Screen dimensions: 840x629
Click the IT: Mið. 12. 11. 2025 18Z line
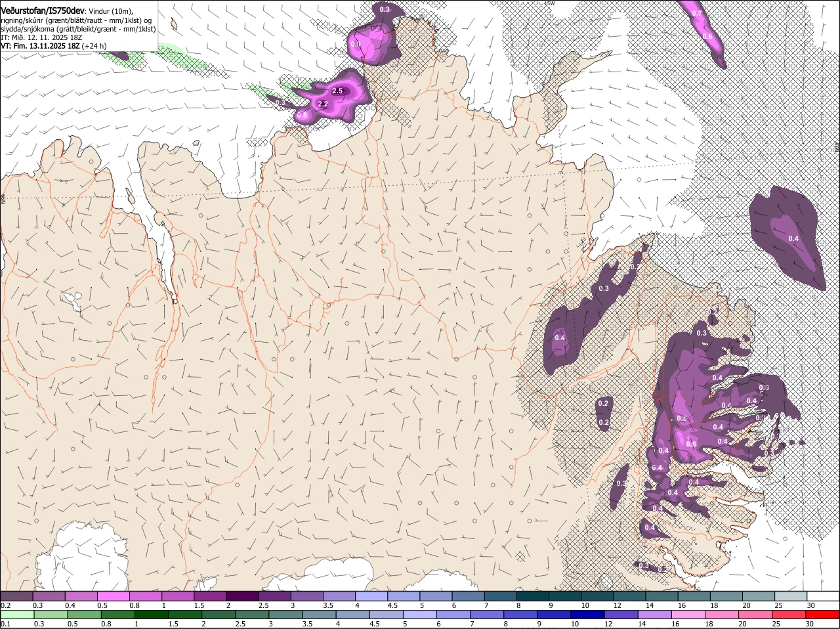click(41, 37)
